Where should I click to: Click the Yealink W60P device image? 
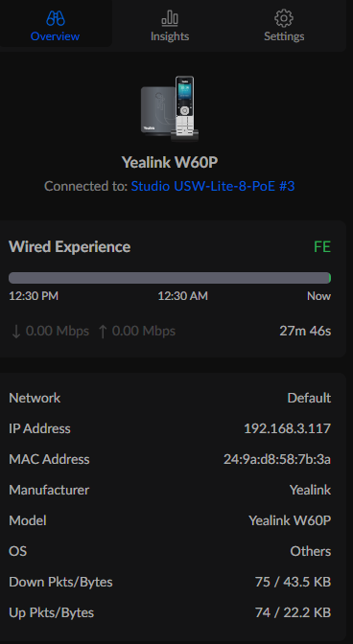[171, 109]
